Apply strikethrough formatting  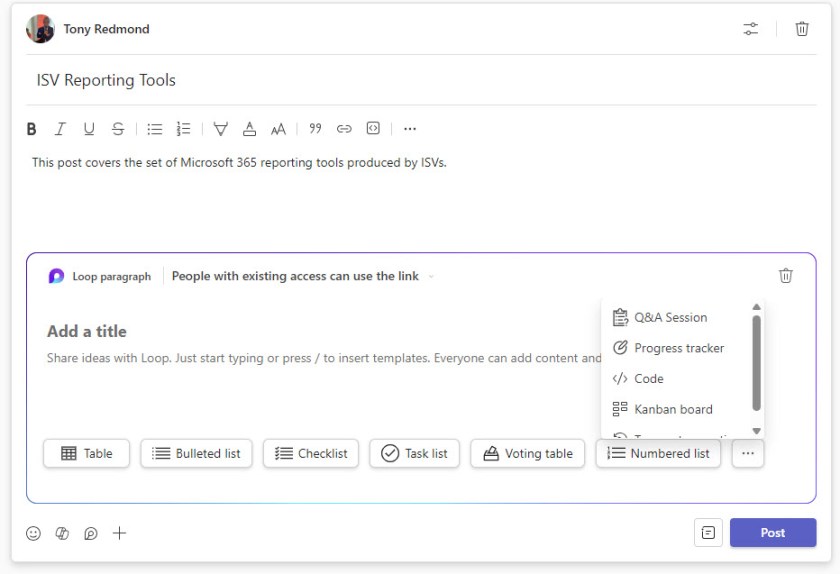pos(118,129)
